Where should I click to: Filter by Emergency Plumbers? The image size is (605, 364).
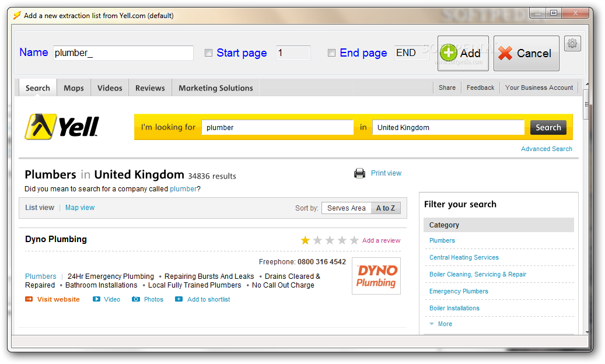[x=459, y=292]
